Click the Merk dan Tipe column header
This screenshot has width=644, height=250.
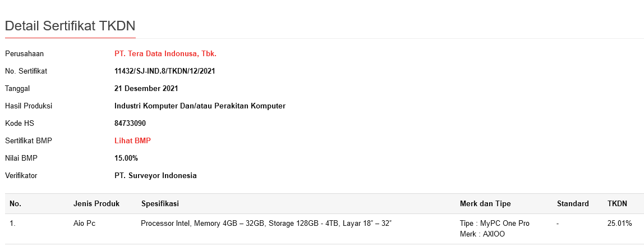click(x=485, y=203)
